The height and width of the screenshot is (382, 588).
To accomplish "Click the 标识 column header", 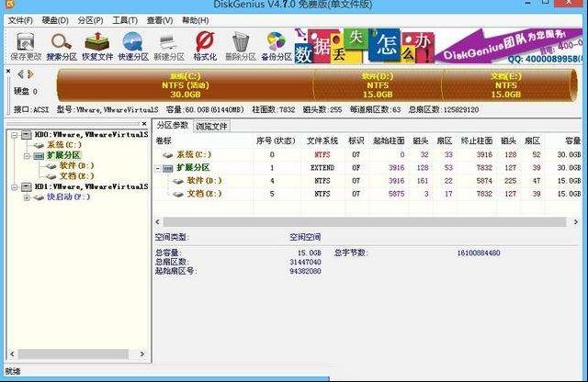I will tap(356, 140).
